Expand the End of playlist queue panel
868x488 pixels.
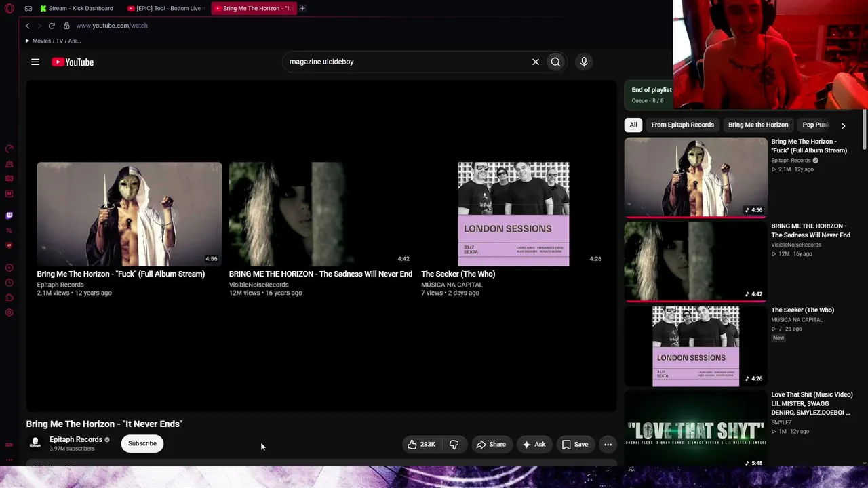649,95
